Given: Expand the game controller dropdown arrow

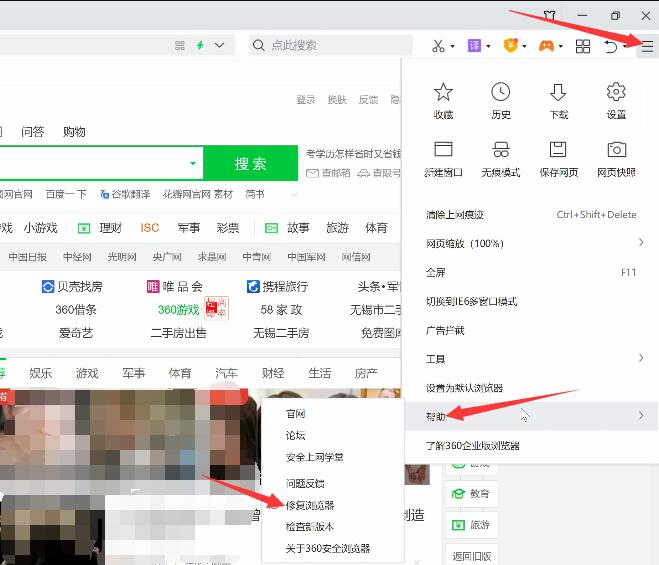Looking at the screenshot, I should pos(561,46).
